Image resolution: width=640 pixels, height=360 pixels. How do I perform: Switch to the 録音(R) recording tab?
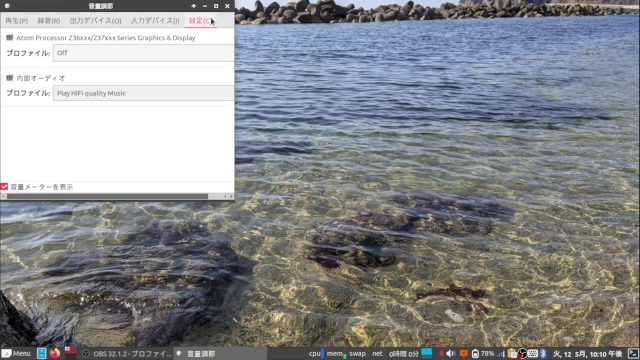tap(49, 20)
